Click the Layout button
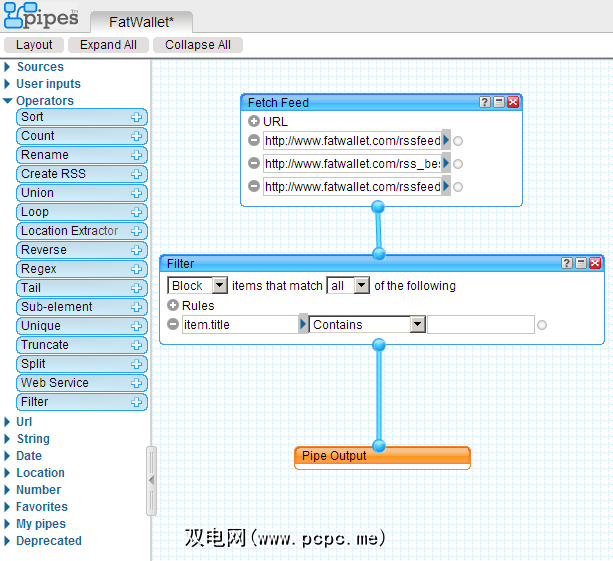The image size is (613, 561). pos(34,45)
